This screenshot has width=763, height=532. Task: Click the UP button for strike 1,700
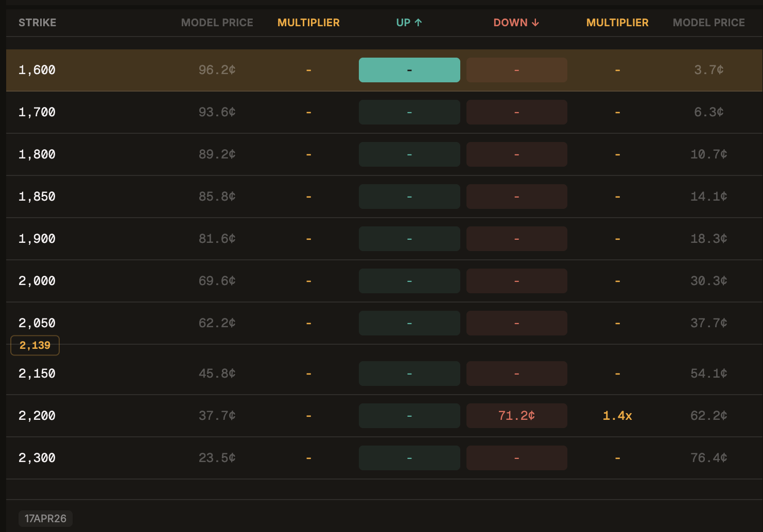tap(409, 112)
